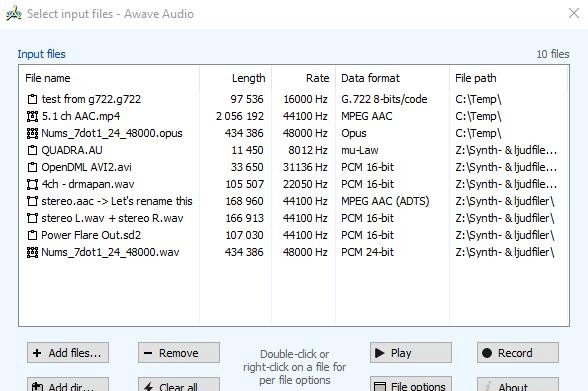Click data format PCM 24-bit
The image size is (588, 391).
pyautogui.click(x=367, y=252)
